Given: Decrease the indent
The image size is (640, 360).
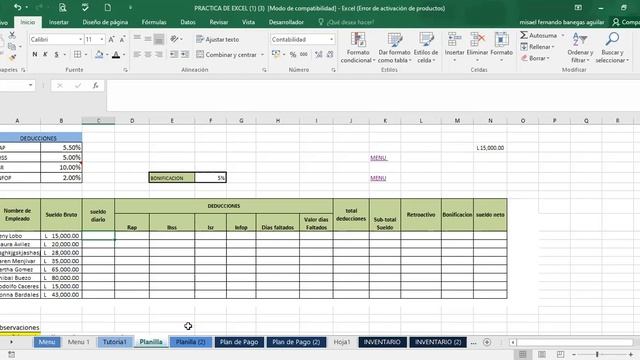Looking at the screenshot, I should coord(174,54).
